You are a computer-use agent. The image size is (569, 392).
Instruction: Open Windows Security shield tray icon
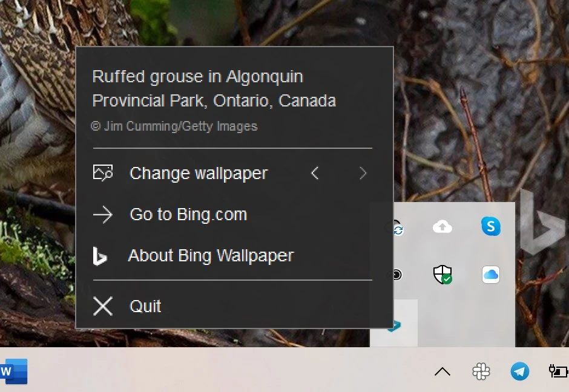pyautogui.click(x=442, y=275)
